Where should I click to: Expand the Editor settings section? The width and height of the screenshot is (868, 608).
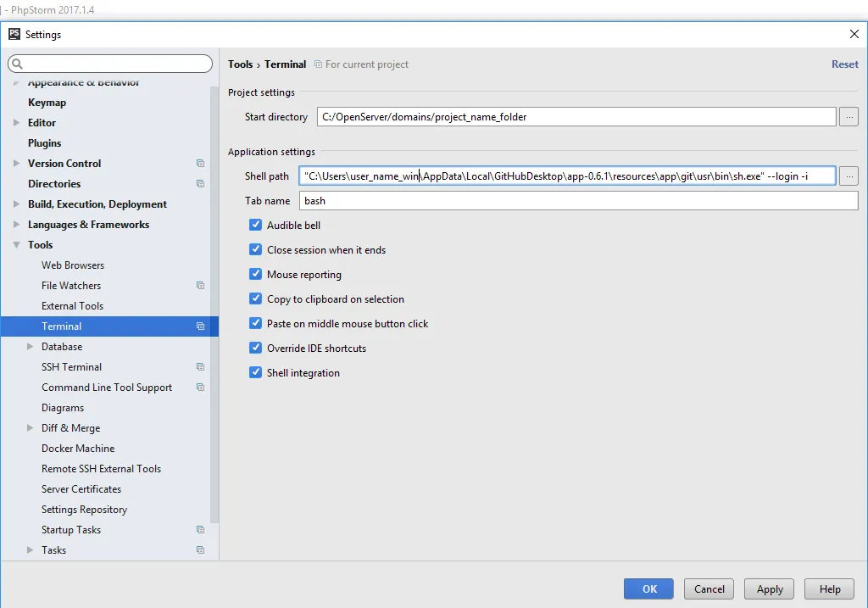(x=17, y=122)
